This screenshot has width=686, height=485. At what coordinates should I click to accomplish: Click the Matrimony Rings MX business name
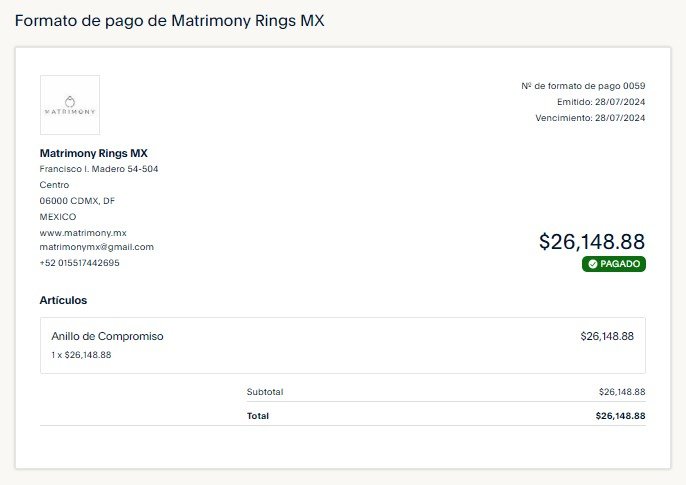coord(94,154)
